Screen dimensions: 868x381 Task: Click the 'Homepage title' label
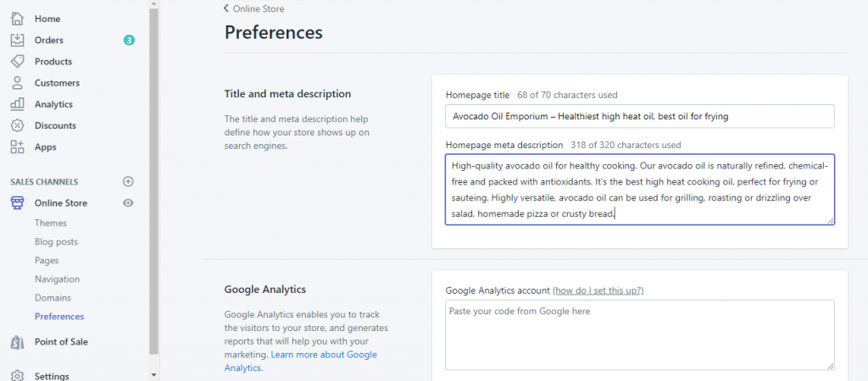[478, 95]
